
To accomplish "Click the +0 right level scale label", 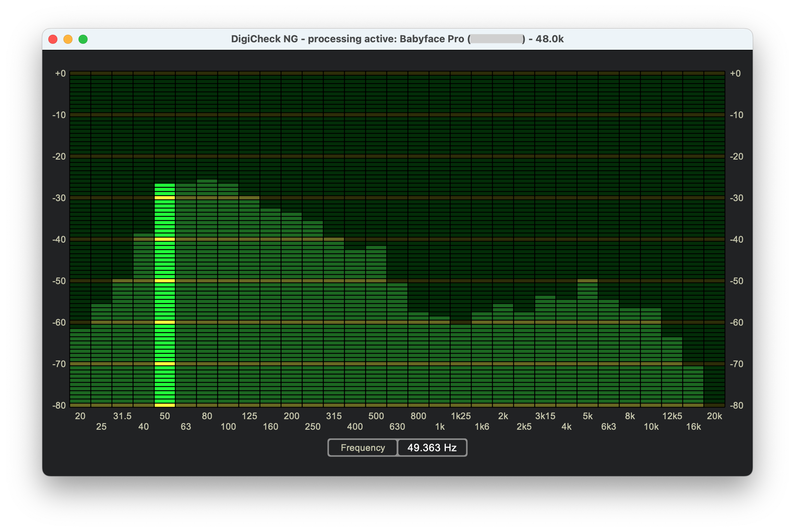I will pyautogui.click(x=735, y=73).
